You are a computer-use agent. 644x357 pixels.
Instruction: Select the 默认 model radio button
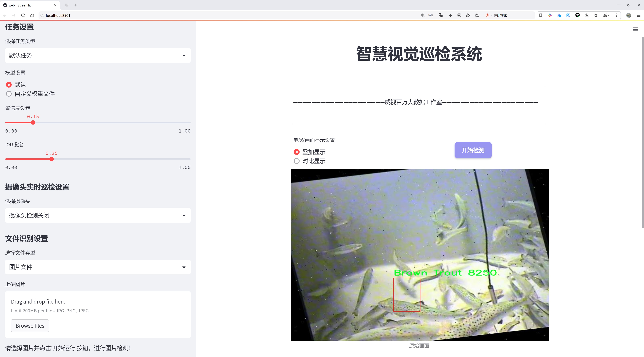coord(9,85)
